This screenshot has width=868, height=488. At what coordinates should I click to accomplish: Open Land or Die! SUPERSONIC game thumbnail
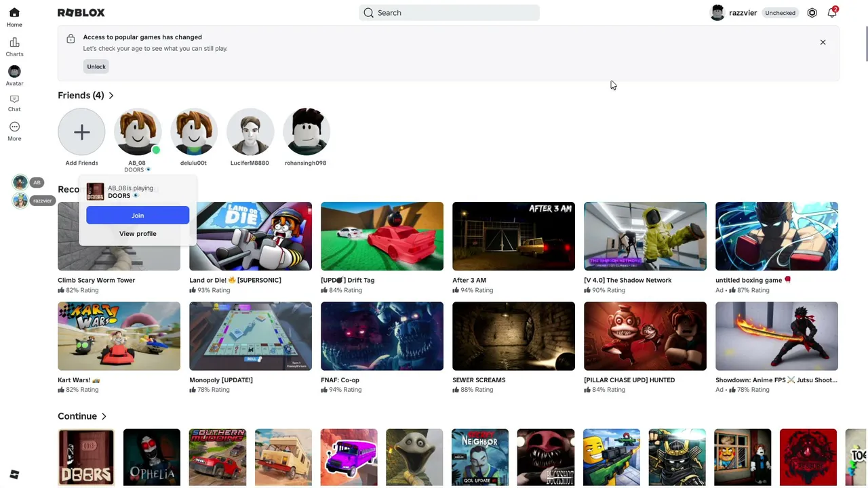250,236
